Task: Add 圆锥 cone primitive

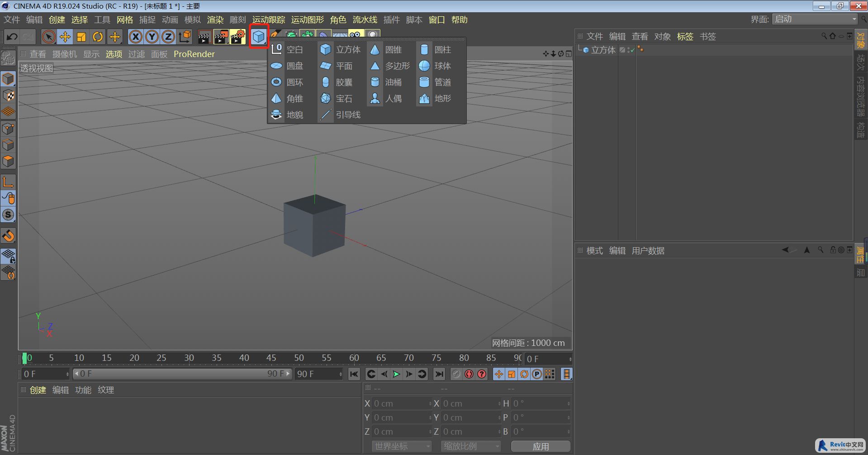Action: pos(386,49)
